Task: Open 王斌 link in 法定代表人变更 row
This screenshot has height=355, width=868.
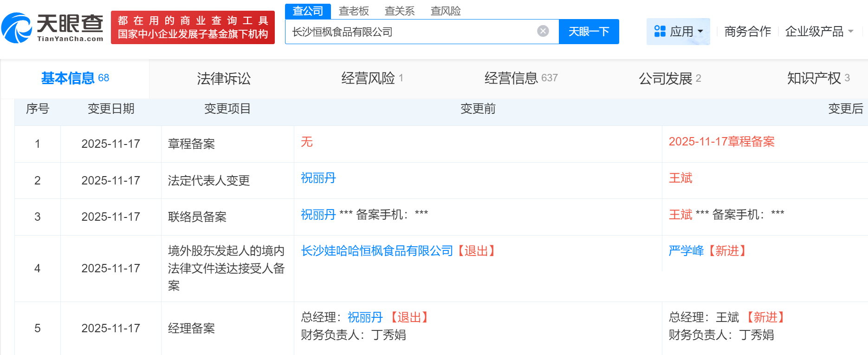Action: (x=680, y=178)
